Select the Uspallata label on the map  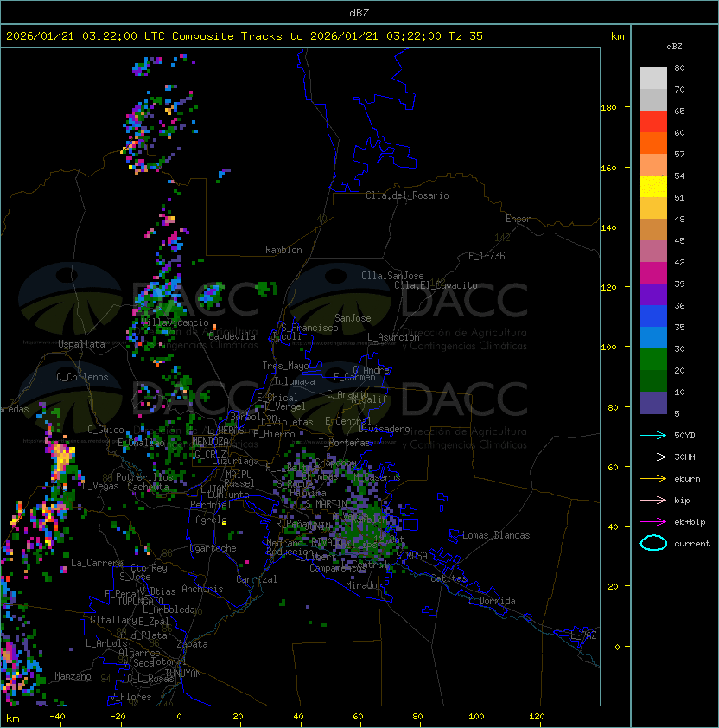(x=81, y=344)
